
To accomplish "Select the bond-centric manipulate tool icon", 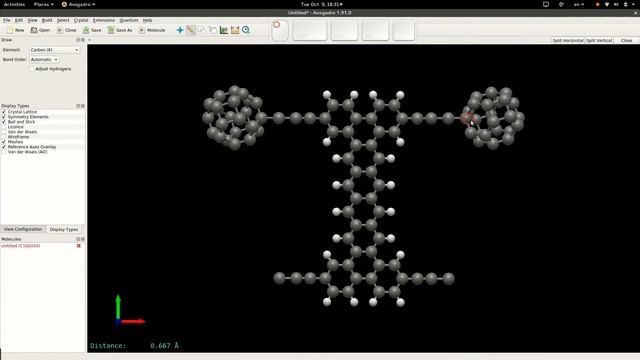I will (x=224, y=30).
